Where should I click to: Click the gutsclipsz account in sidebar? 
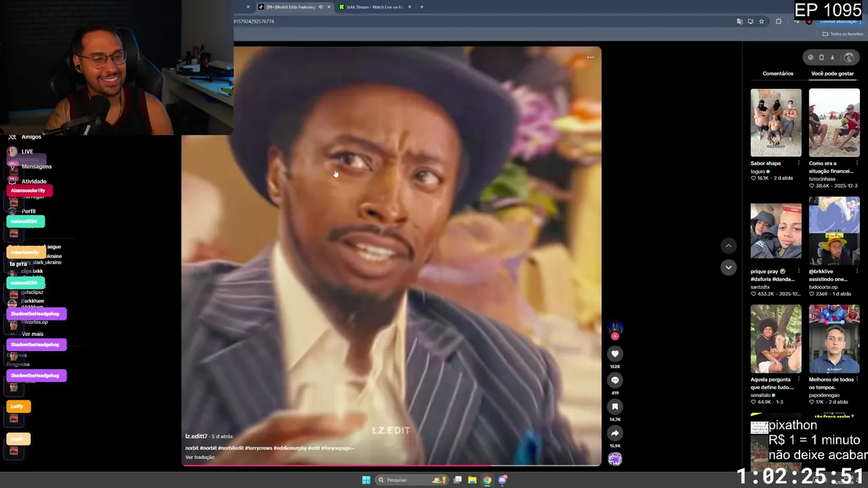pos(32,292)
